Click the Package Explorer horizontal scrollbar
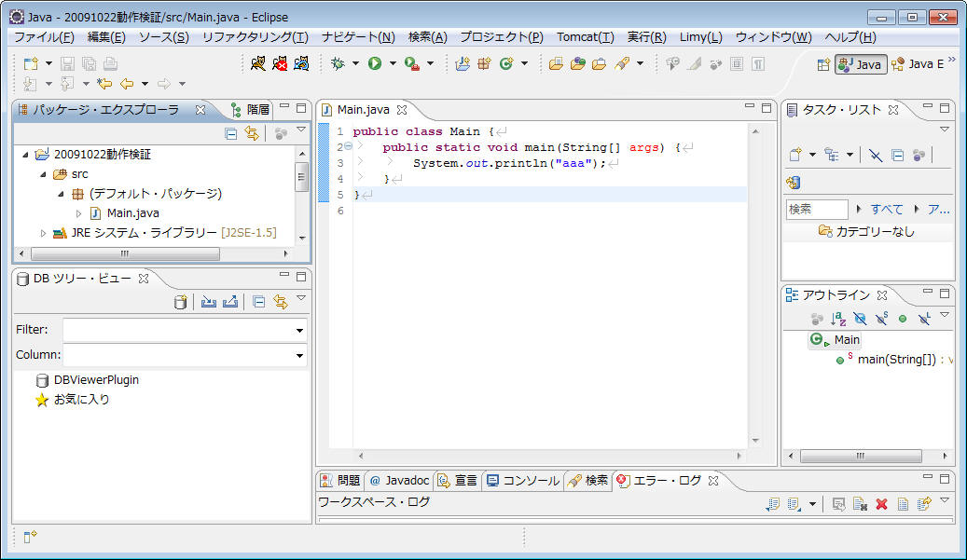Image resolution: width=967 pixels, height=560 pixels. pyautogui.click(x=126, y=253)
